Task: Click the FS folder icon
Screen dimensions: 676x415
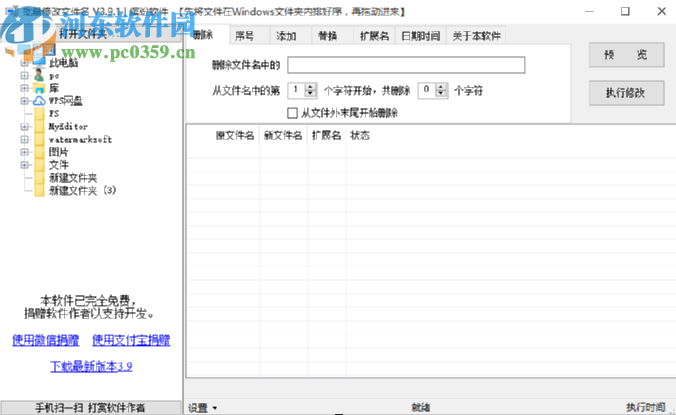Action: 39,114
